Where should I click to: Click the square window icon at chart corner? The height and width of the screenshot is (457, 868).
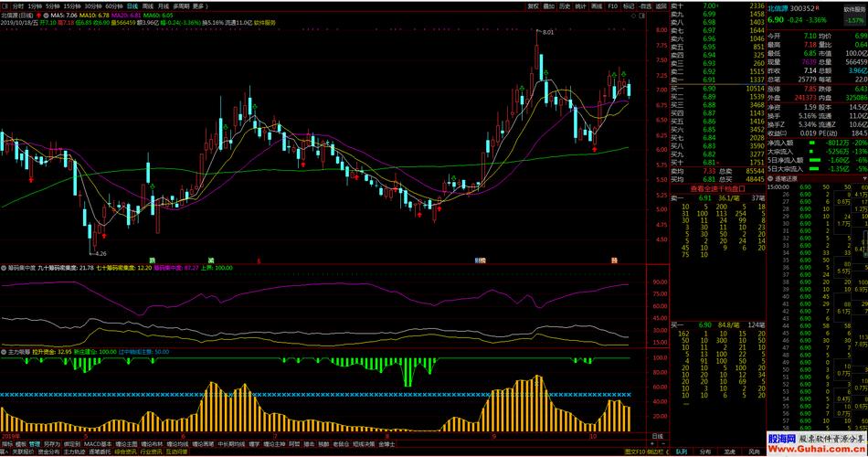click(x=642, y=16)
